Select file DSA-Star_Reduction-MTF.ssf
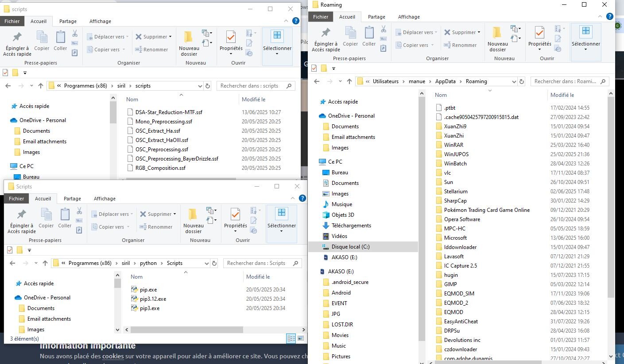Image resolution: width=624 pixels, height=364 pixels. (169, 112)
